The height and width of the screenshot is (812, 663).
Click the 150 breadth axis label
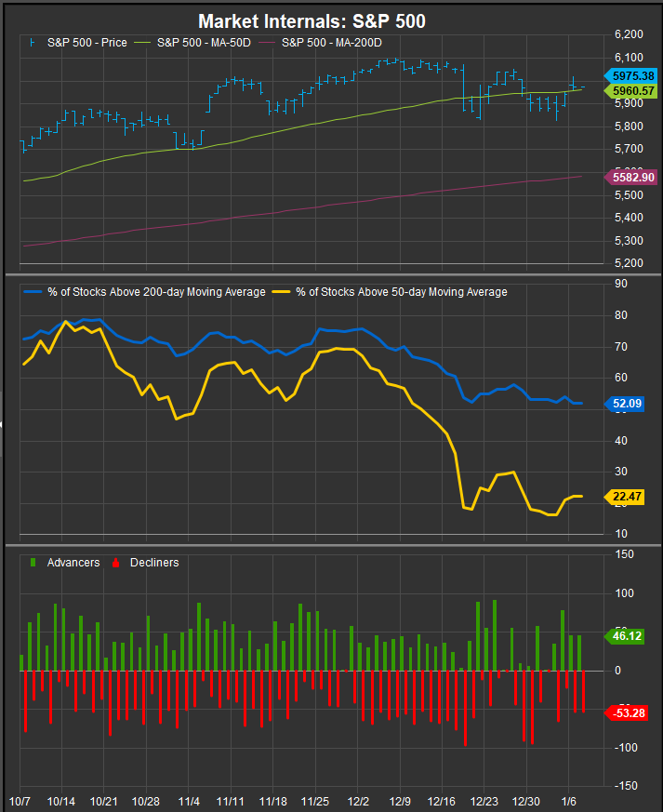point(624,554)
